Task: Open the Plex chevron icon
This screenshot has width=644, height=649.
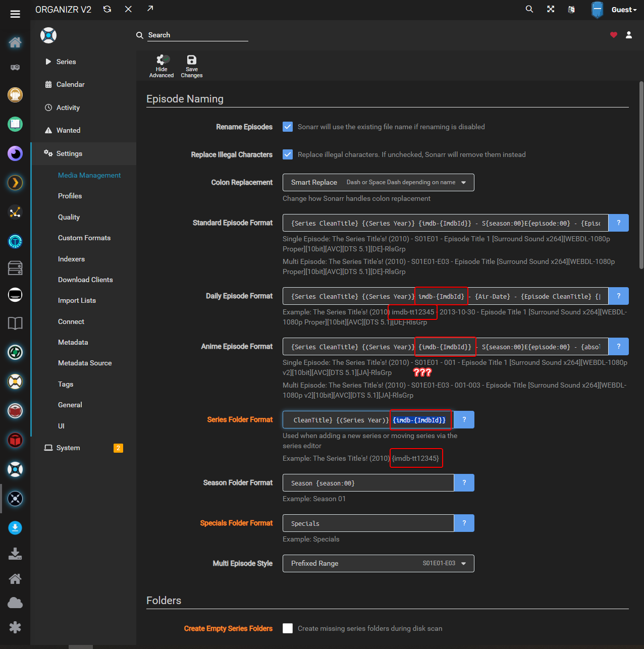Action: pos(15,182)
